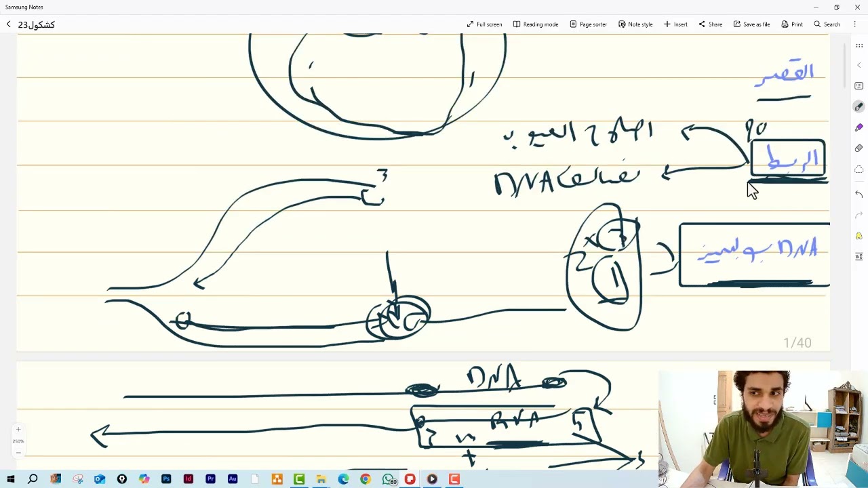
Task: Click the 250% zoom level indicator
Action: [x=18, y=441]
